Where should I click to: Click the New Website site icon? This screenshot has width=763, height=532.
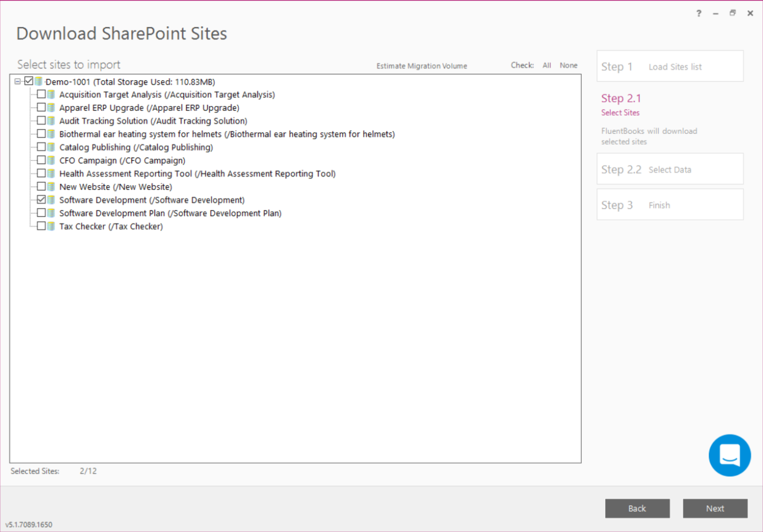(51, 187)
